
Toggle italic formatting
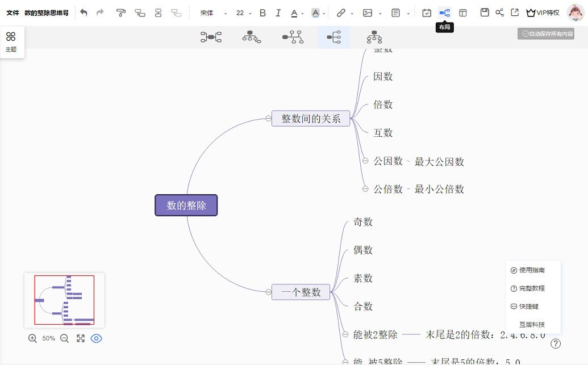[278, 12]
